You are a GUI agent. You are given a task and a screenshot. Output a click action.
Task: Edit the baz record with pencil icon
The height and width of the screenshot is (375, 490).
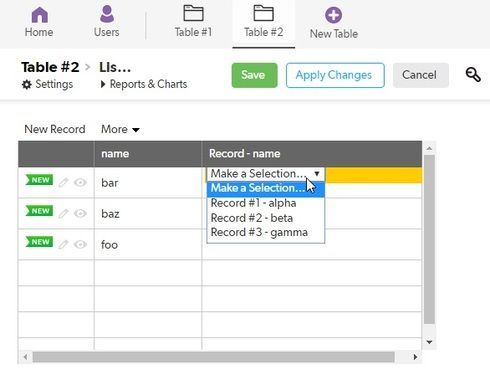63,213
